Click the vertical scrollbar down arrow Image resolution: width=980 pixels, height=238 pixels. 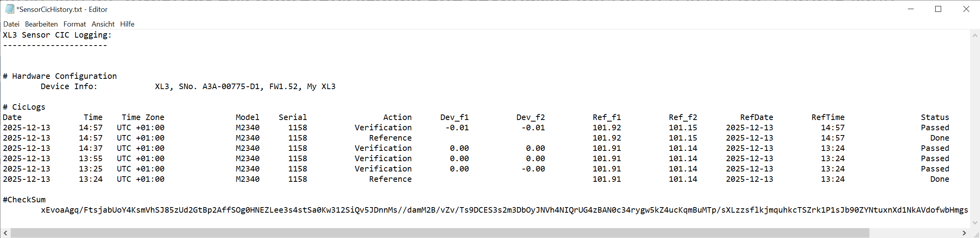(x=975, y=223)
